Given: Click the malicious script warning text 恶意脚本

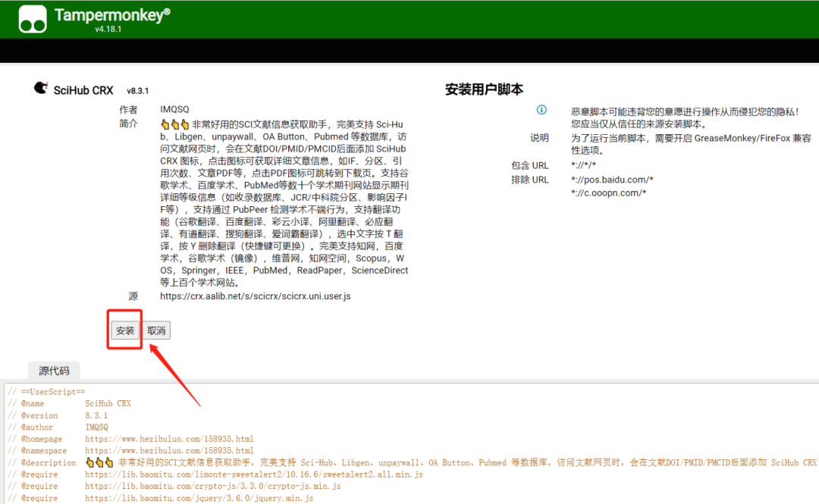Looking at the screenshot, I should coord(685,118).
